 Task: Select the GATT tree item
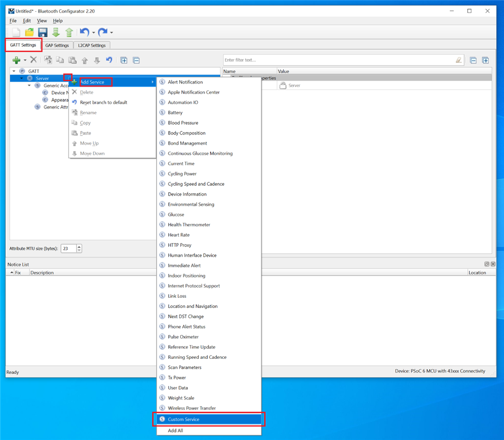coord(33,71)
